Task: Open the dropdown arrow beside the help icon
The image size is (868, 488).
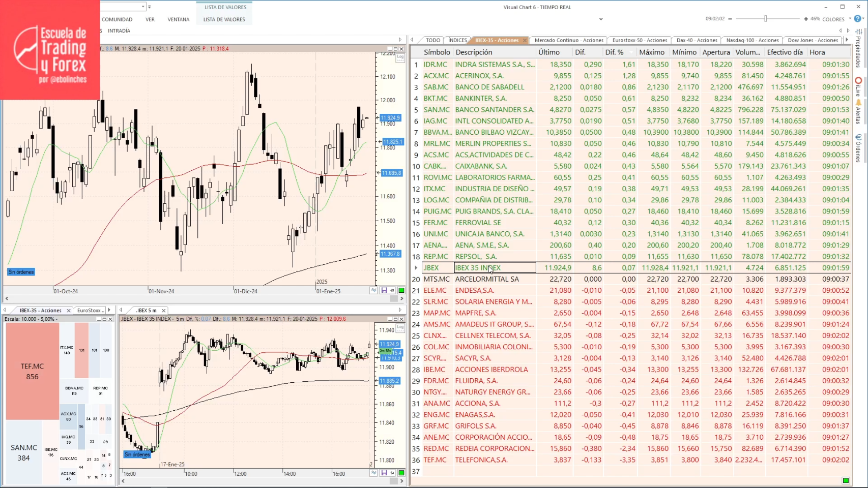Action: (x=864, y=19)
